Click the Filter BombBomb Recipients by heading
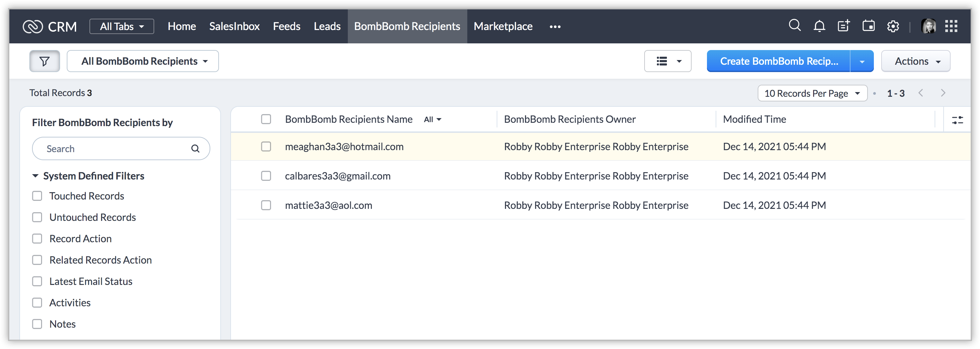Image resolution: width=980 pixels, height=349 pixels. click(x=102, y=123)
